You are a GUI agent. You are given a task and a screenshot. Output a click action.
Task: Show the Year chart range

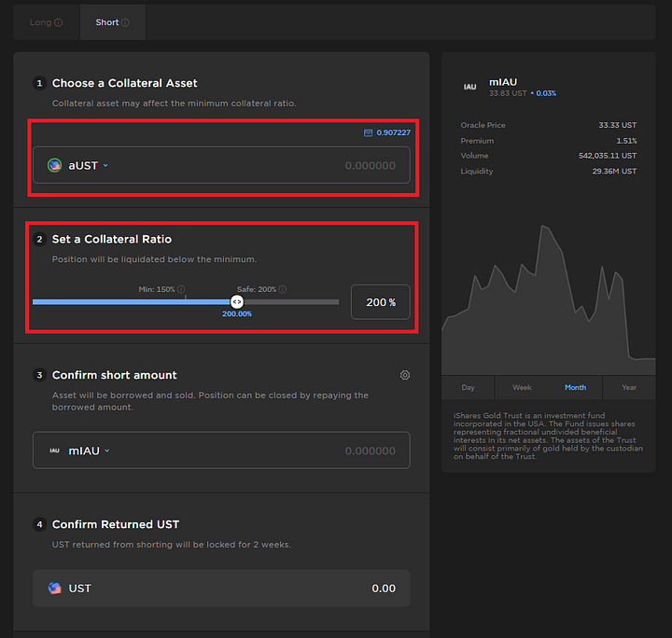pos(629,387)
